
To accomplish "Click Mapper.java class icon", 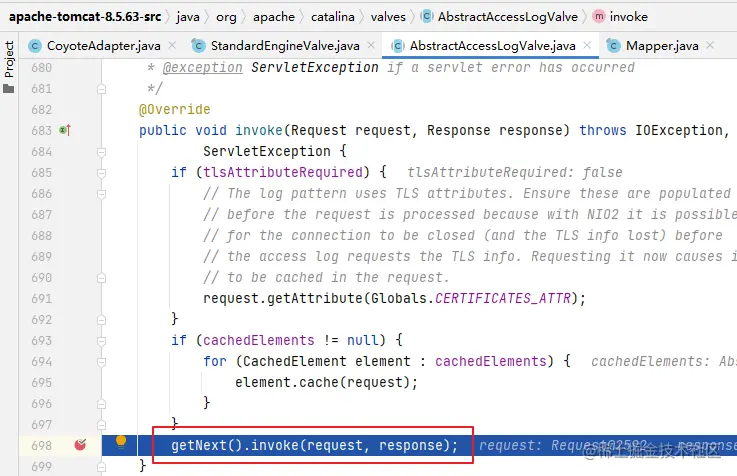I will pos(613,46).
